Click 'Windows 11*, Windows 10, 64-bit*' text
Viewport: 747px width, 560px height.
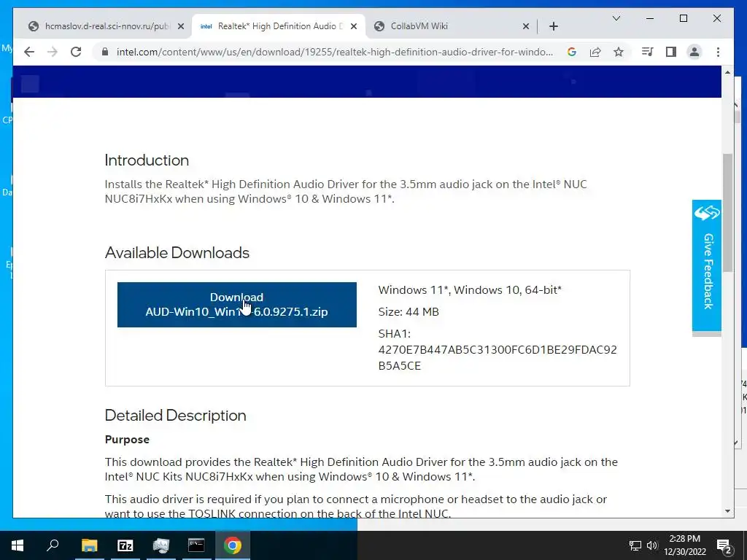point(470,290)
